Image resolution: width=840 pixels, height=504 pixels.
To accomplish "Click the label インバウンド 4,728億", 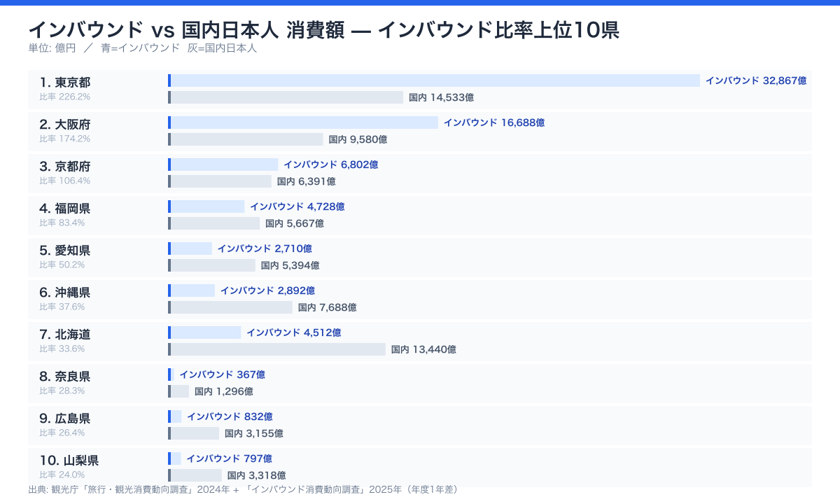I will point(297,206).
